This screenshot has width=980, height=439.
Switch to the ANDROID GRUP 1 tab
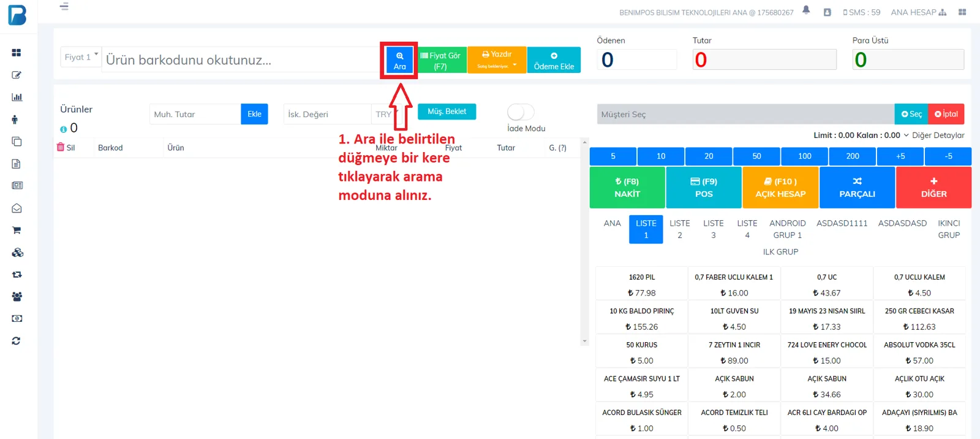(787, 229)
